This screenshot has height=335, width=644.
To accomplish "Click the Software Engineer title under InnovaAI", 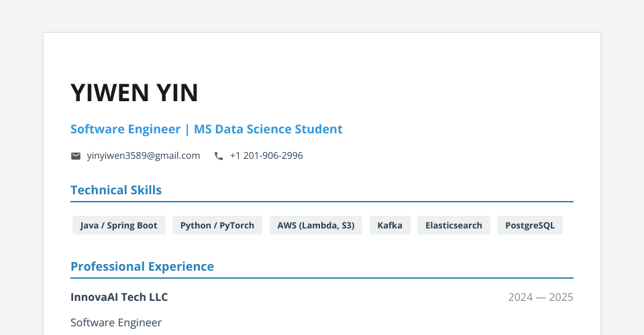I will [x=116, y=322].
